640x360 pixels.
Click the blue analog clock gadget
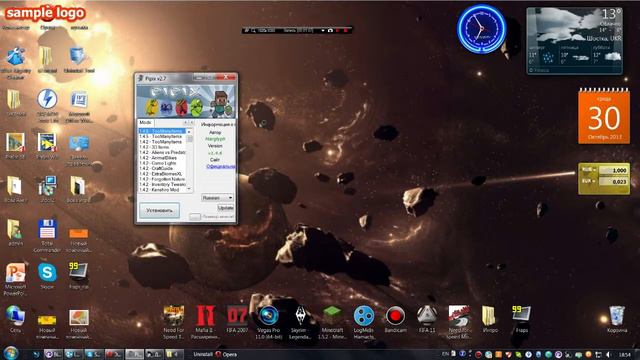point(482,29)
